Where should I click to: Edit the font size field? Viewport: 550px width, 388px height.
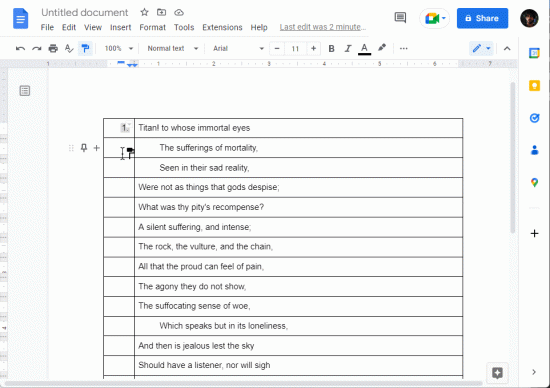tap(295, 48)
